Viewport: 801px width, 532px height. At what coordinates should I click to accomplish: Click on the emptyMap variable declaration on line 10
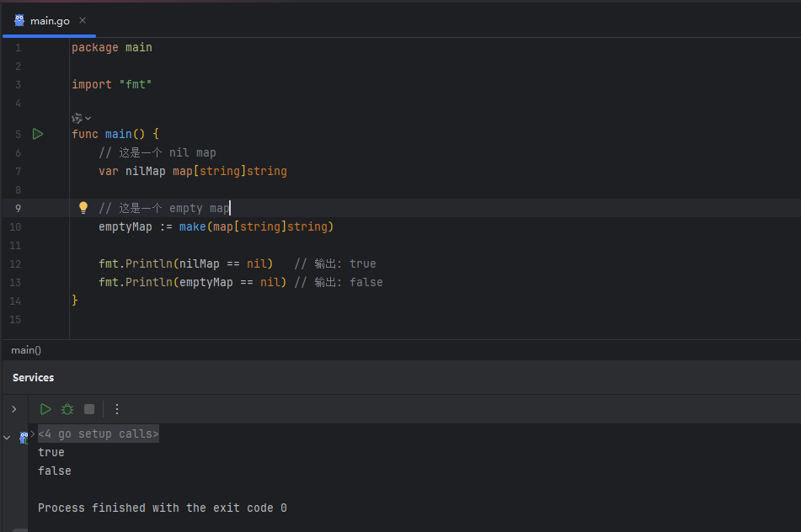click(x=125, y=226)
